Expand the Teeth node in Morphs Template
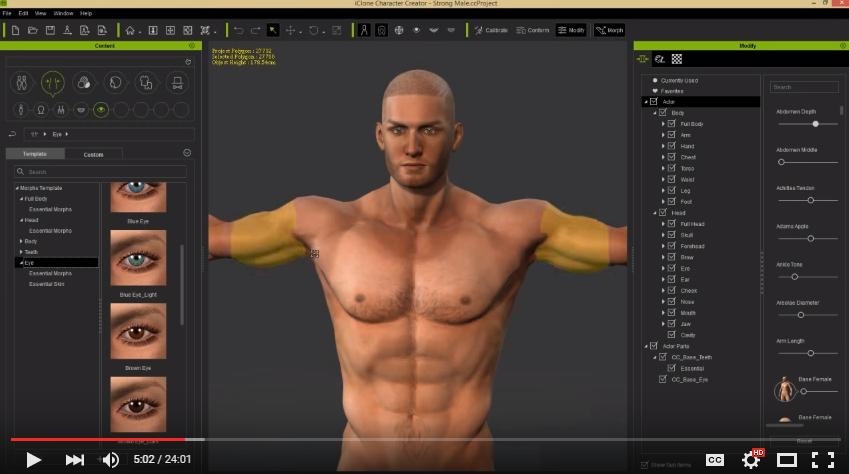This screenshot has width=849, height=474. (21, 252)
